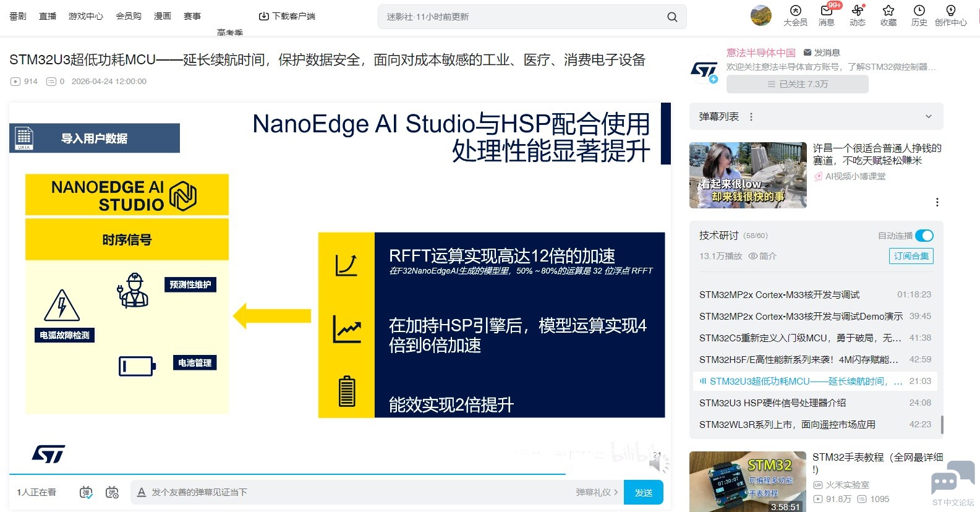This screenshot has height=512, width=980.
Task: Click the play count icon beside 914
Action: coord(15,82)
